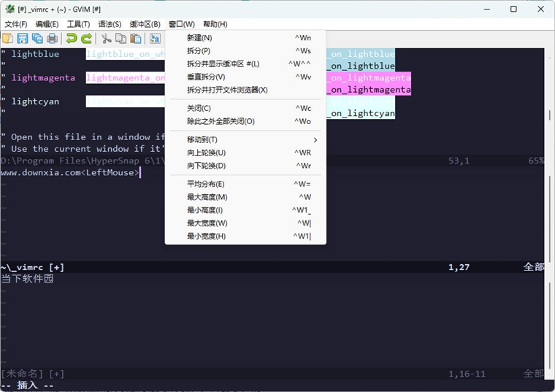Click the text line www.downxia.com<LeftMouse>
The height and width of the screenshot is (392, 555).
pyautogui.click(x=70, y=173)
